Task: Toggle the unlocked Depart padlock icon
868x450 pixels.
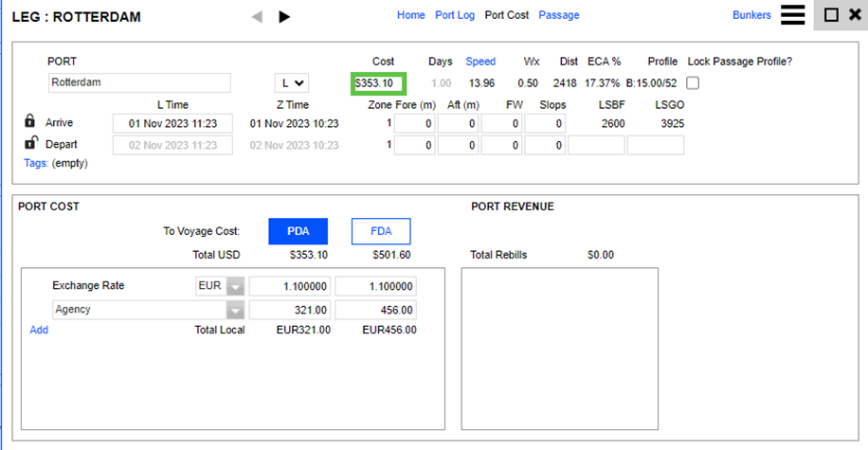Action: point(30,144)
